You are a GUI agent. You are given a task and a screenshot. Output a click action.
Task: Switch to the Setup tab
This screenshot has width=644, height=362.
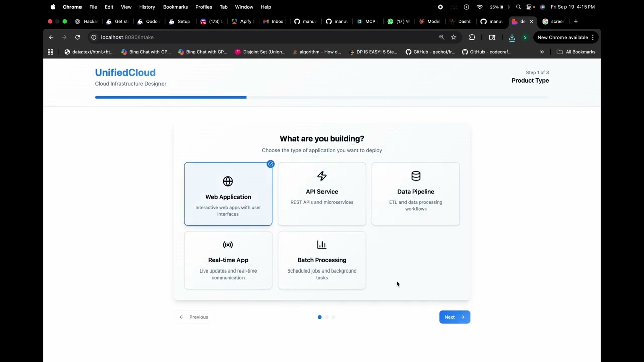coord(180,21)
